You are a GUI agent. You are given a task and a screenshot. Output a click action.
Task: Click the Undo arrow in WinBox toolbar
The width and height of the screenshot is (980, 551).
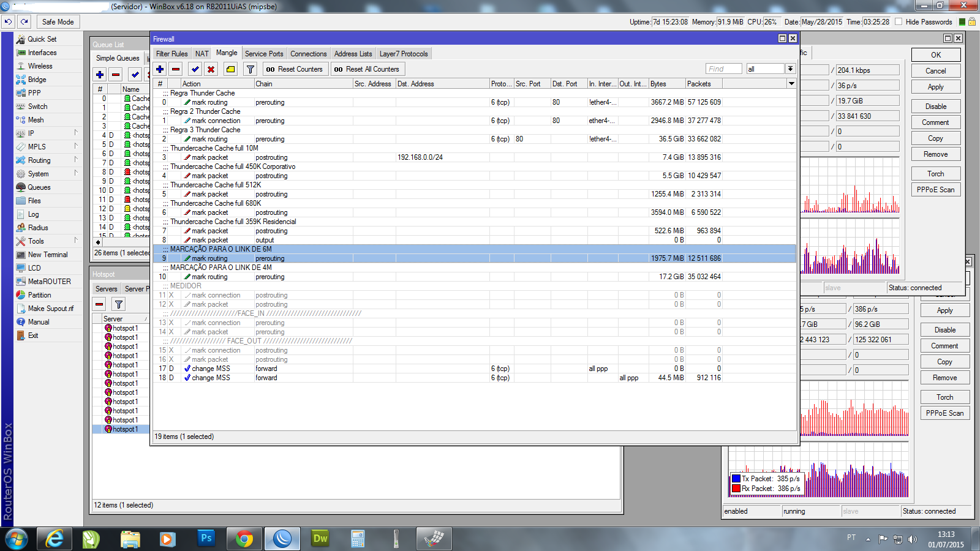pyautogui.click(x=8, y=21)
